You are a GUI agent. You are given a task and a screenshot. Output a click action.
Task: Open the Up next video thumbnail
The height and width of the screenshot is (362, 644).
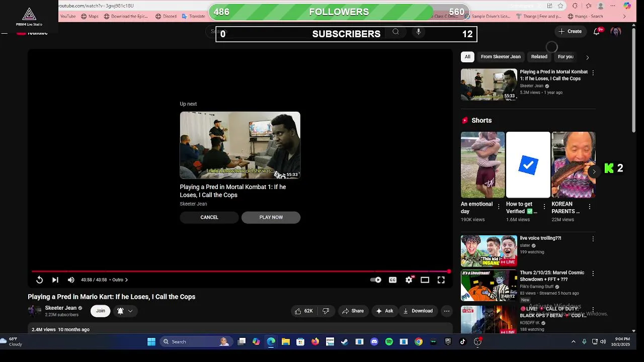point(240,145)
